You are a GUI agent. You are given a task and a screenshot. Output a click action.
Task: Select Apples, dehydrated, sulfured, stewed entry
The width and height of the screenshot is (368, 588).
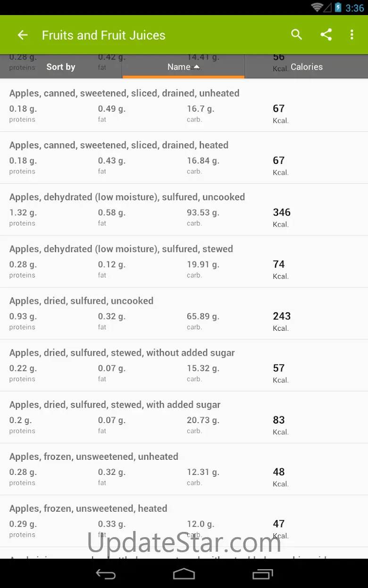coord(184,261)
